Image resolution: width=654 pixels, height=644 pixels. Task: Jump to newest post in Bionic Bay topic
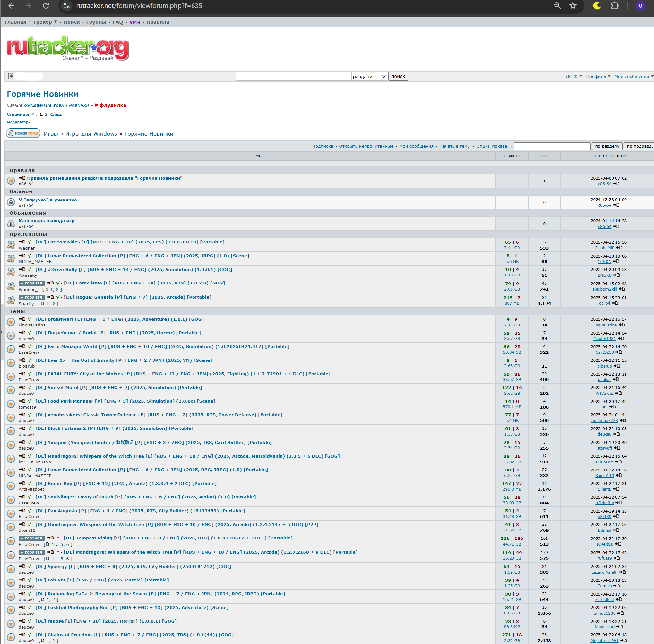click(22, 483)
